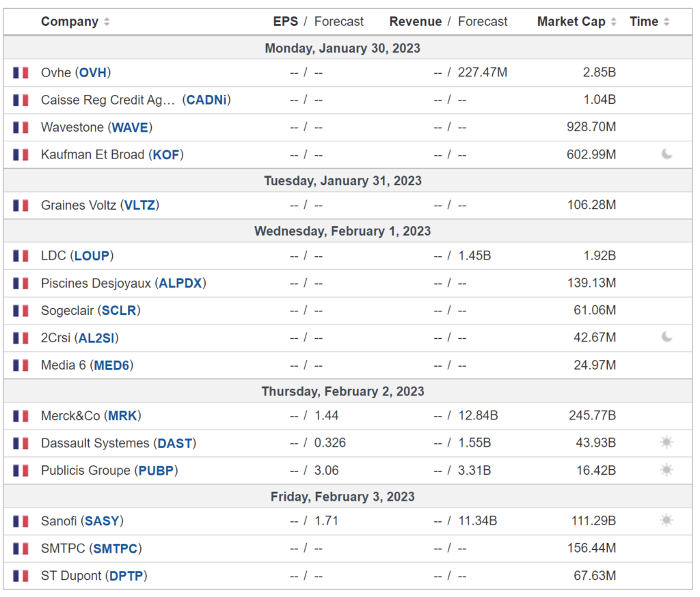Image resolution: width=700 pixels, height=597 pixels.
Task: Open the WAVE ticker link
Action: click(x=130, y=127)
